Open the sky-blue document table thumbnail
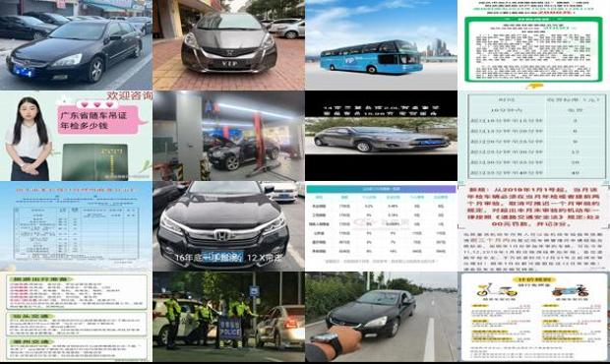Viewport: 610px width, 364px height. [76, 226]
